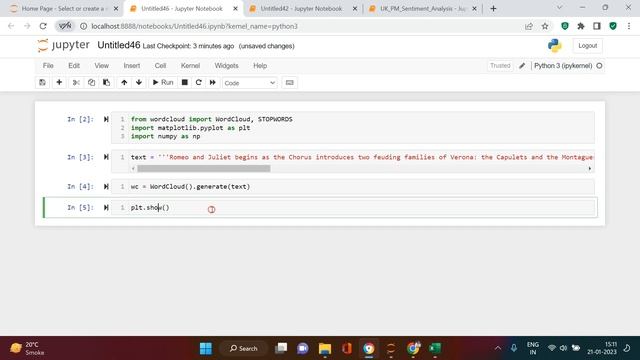Click the Last Checkpoint status text
The image size is (640, 360).
(188, 46)
